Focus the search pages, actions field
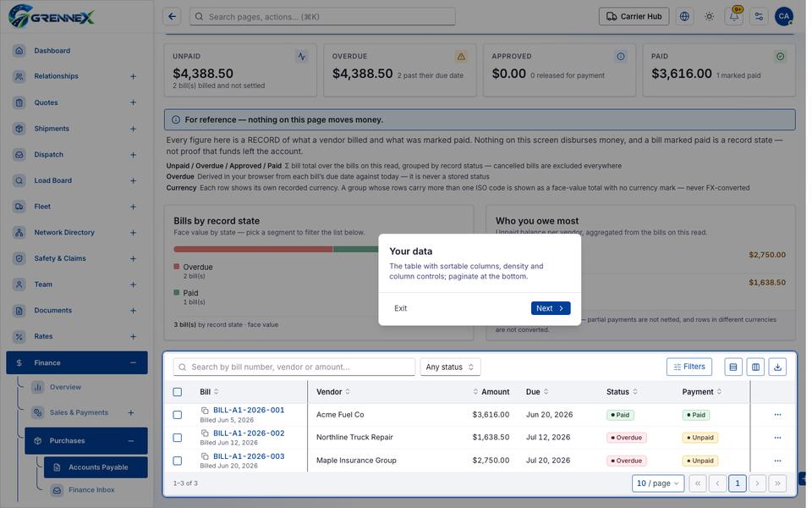The image size is (812, 508). [x=322, y=17]
